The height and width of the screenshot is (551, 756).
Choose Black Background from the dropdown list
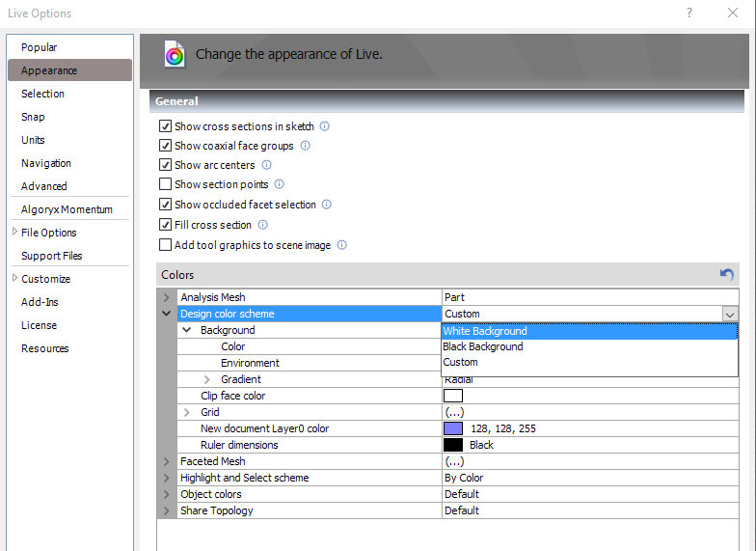pyautogui.click(x=483, y=346)
